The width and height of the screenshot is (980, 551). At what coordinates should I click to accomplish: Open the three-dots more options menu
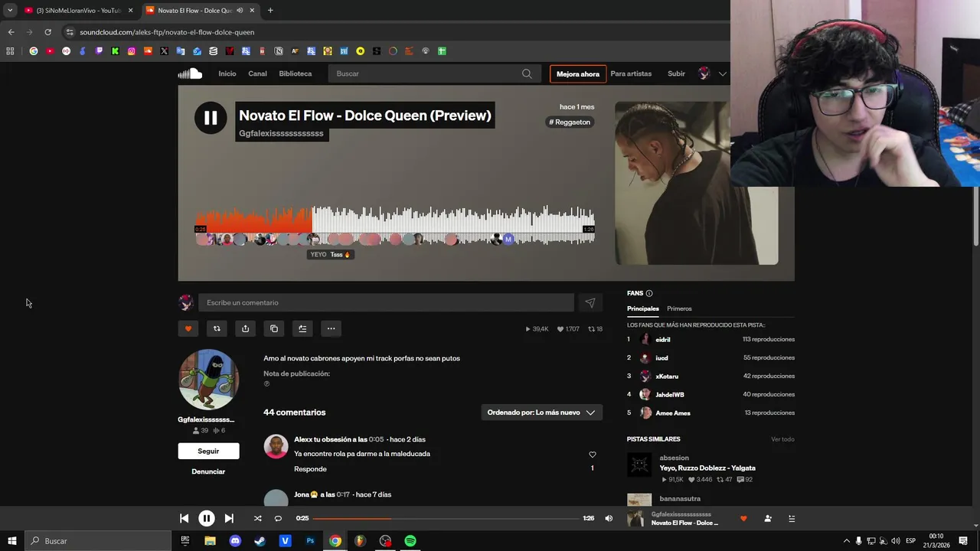pyautogui.click(x=331, y=328)
